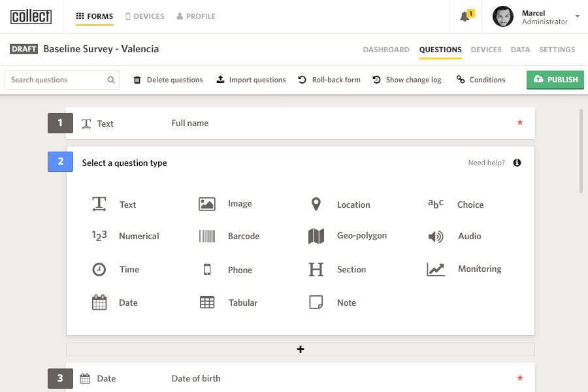Select the Barcode question type icon
Screen dimensions: 588x392
pyautogui.click(x=207, y=237)
